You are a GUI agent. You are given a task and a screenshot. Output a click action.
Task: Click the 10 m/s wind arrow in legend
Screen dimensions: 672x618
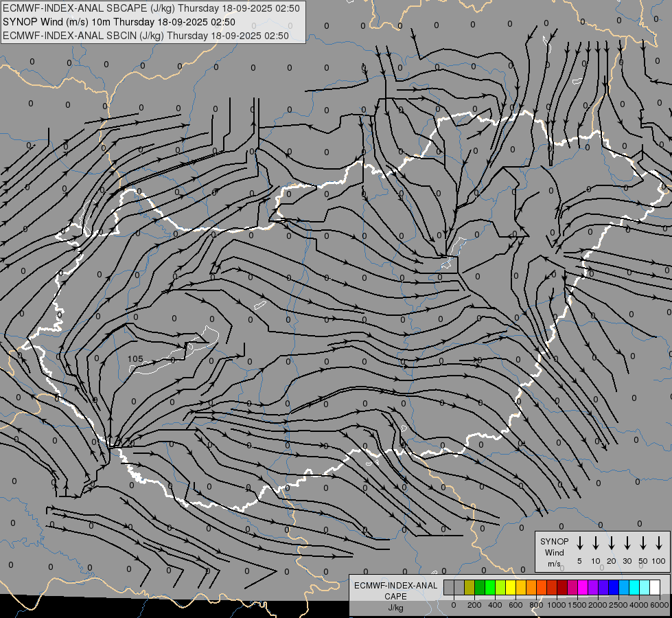point(595,543)
